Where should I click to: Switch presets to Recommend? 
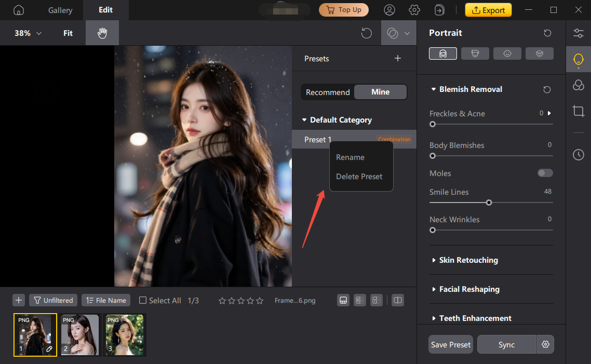328,92
